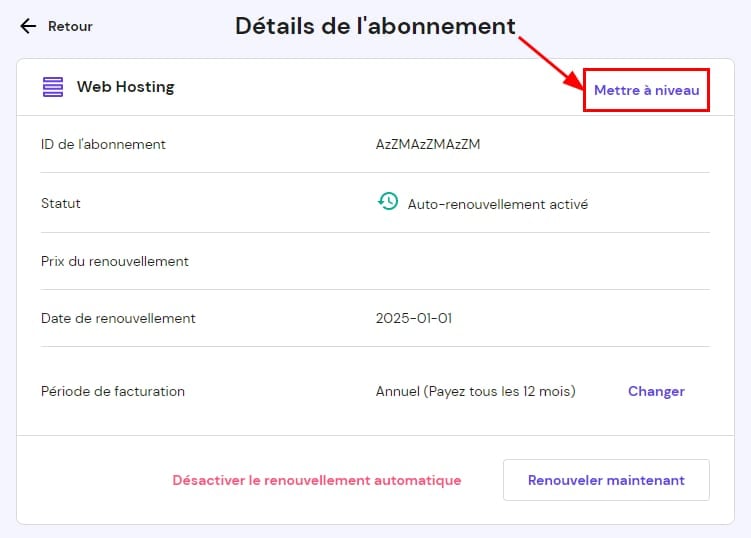This screenshot has width=751, height=538.
Task: Disable automatic renewal via pink link
Action: [x=316, y=480]
